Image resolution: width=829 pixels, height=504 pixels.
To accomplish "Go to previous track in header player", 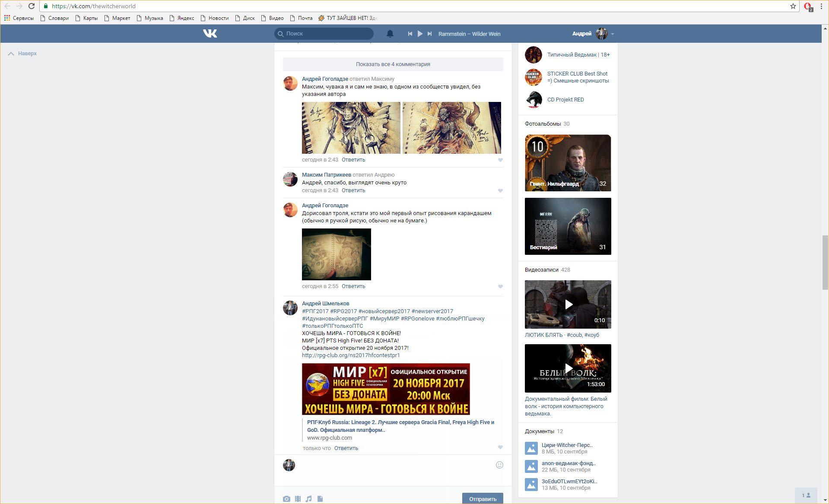I will click(410, 34).
